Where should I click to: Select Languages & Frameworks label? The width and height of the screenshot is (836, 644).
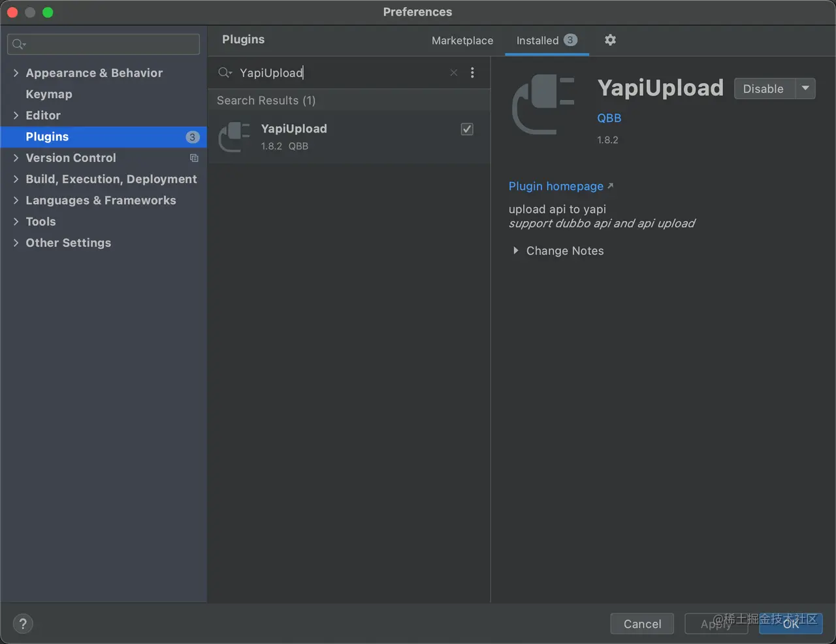click(101, 201)
